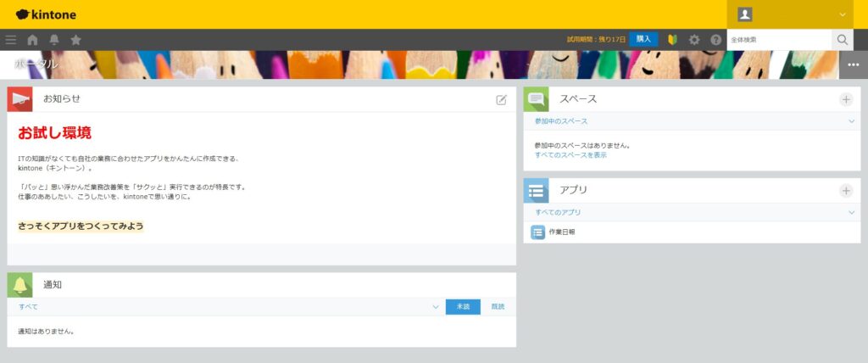Open the settings gear menu
The height and width of the screenshot is (363, 868).
pos(694,40)
